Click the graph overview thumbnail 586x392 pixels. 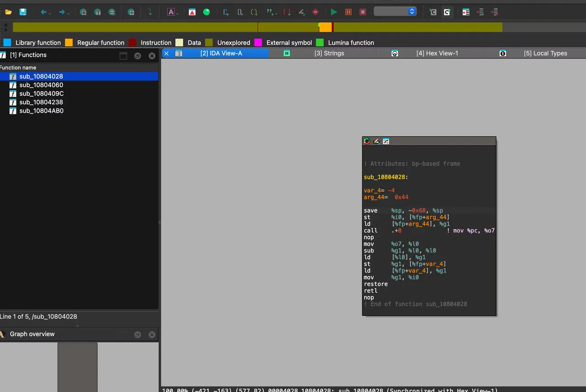click(x=77, y=367)
